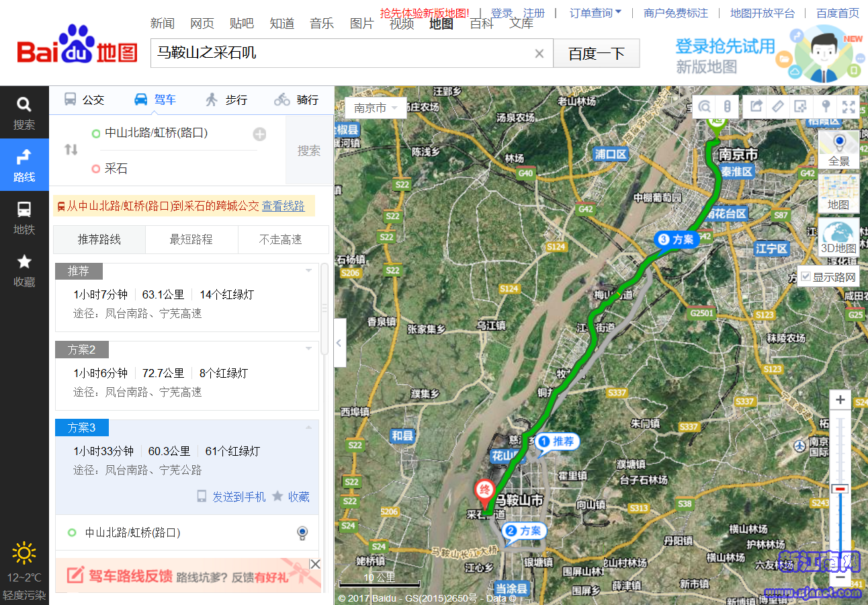Click the share map icon
This screenshot has height=605, width=868.
pyautogui.click(x=756, y=106)
